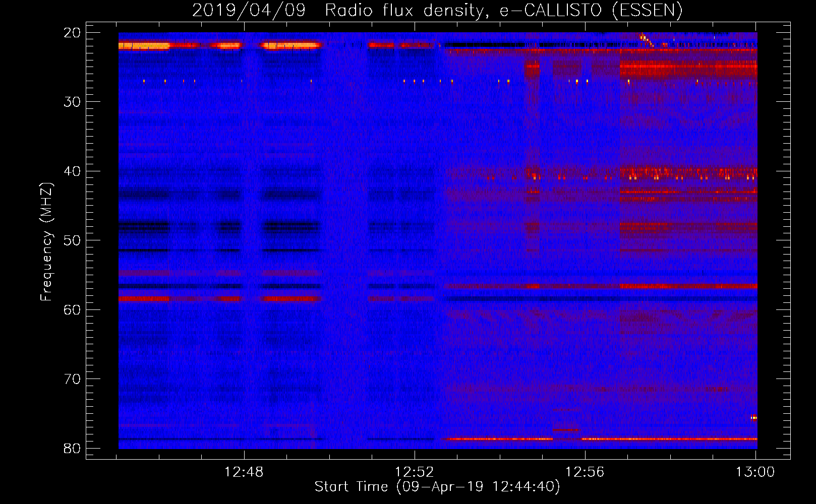Click the 12:56 time tick label

(585, 472)
